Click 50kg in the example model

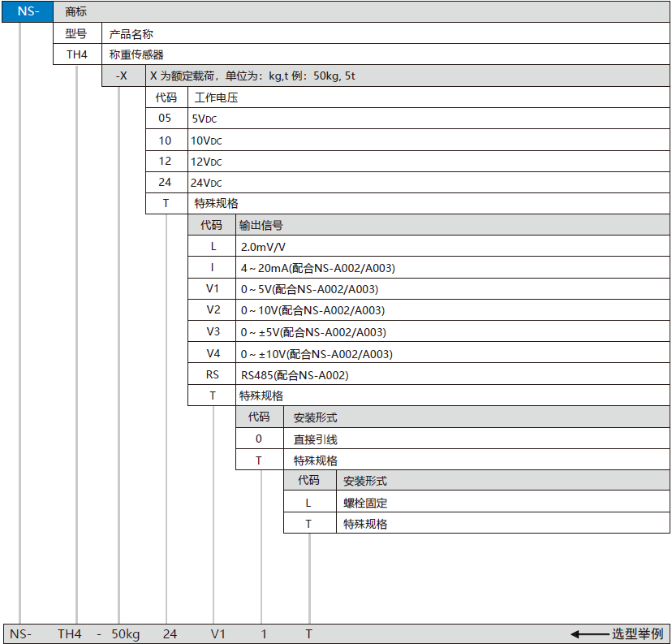pyautogui.click(x=126, y=633)
